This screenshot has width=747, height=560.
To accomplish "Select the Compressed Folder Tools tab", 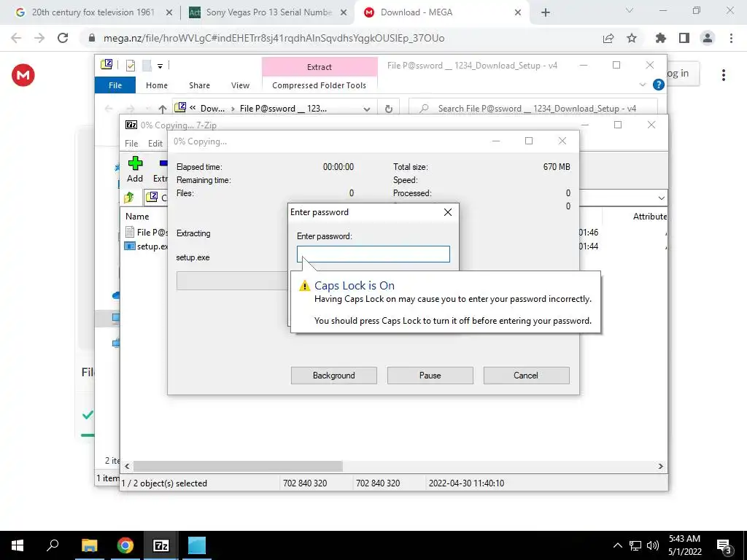I will pos(320,85).
